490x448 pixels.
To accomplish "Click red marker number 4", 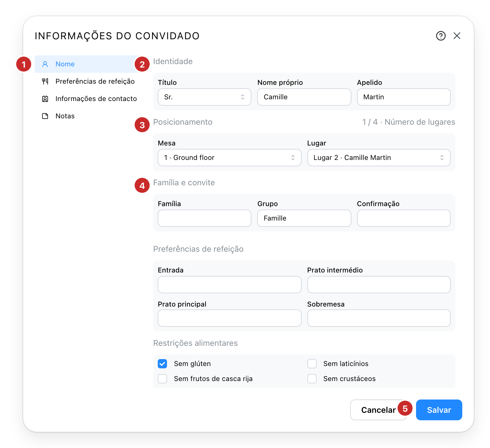I will 142,185.
